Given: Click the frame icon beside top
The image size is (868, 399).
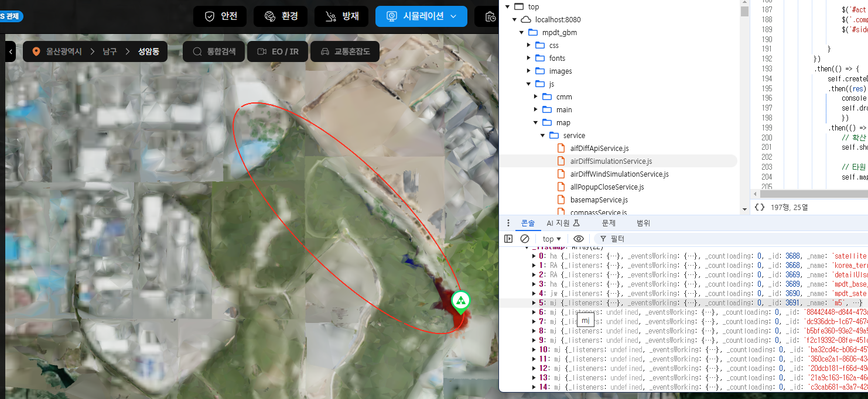Looking at the screenshot, I should (518, 6).
